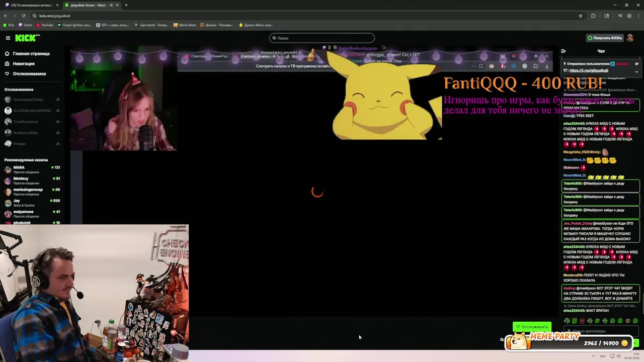The image size is (644, 362).
Task: Open the t.me/gitgudkati pinned link
Action: [589, 70]
